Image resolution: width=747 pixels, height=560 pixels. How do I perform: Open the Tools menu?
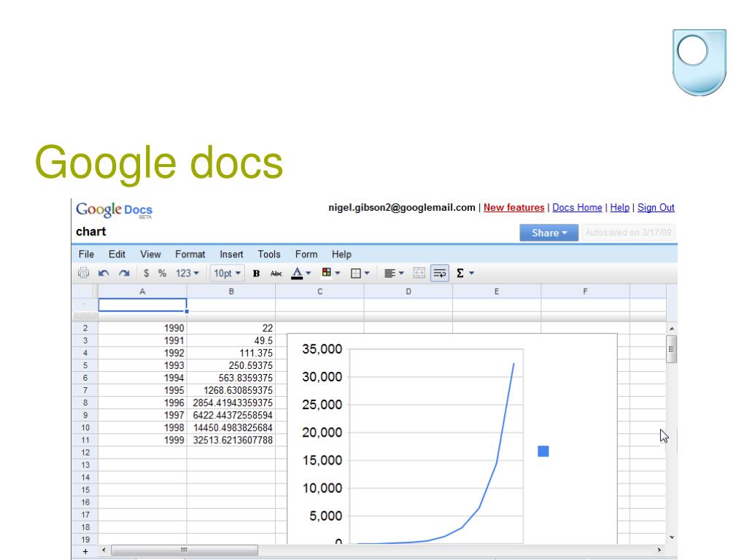tap(269, 254)
